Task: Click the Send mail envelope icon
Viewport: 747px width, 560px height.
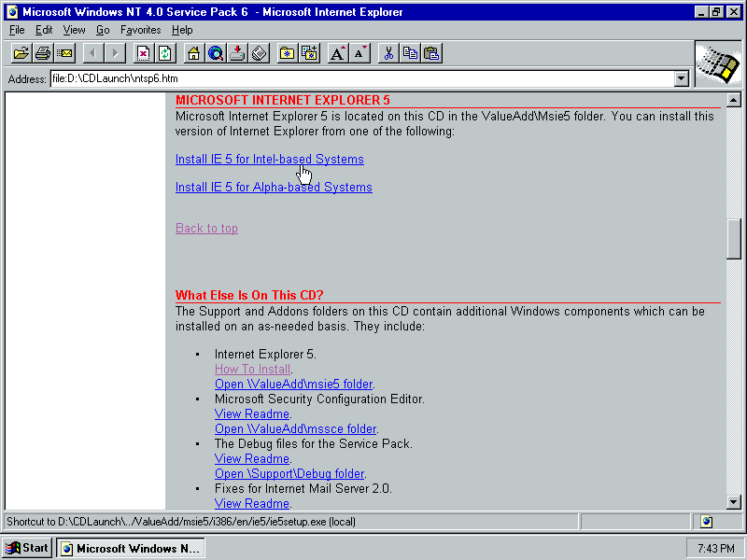Action: (64, 53)
